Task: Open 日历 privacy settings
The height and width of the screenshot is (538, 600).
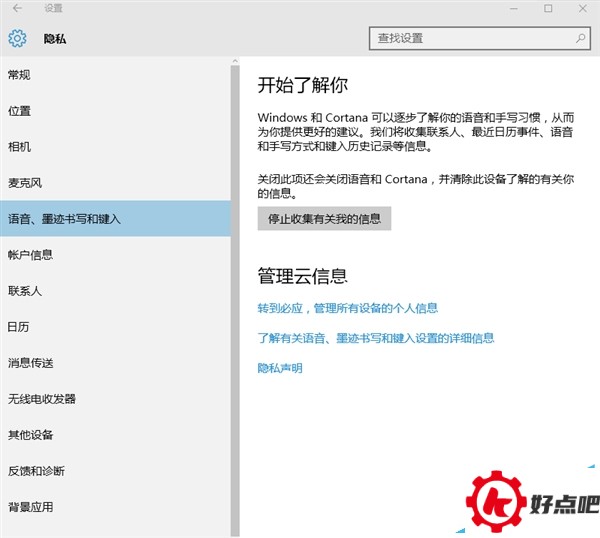Action: coord(115,327)
